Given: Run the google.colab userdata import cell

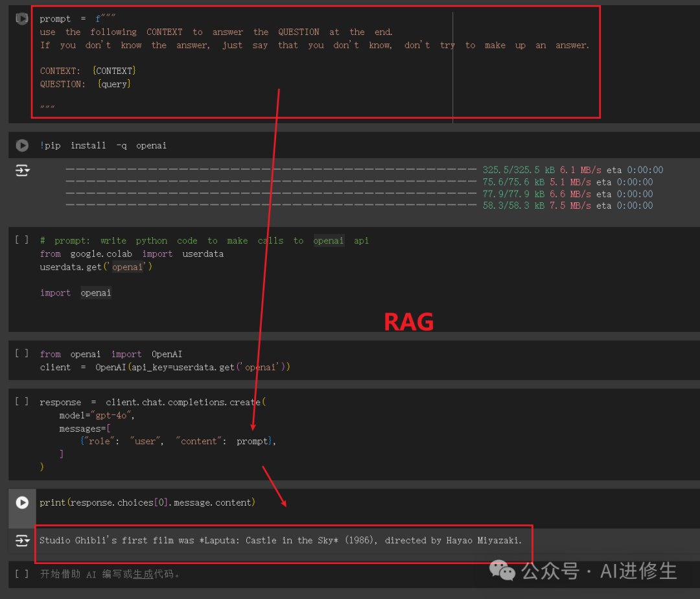Looking at the screenshot, I should (22, 240).
